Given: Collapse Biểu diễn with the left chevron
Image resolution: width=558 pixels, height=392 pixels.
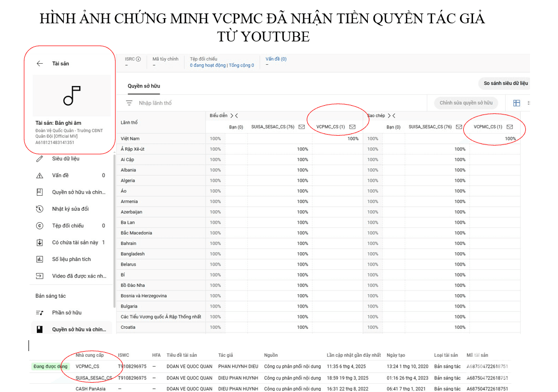Looking at the screenshot, I should [x=237, y=115].
